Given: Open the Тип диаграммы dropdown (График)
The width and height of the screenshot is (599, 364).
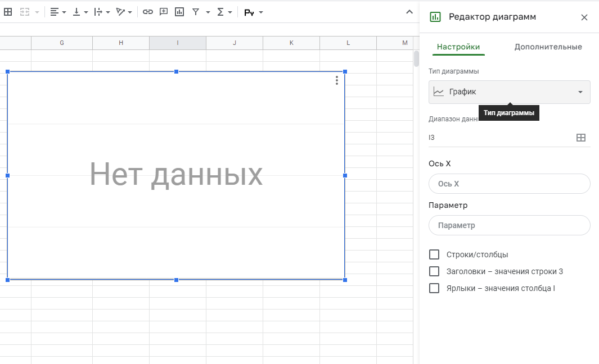Looking at the screenshot, I should (509, 92).
